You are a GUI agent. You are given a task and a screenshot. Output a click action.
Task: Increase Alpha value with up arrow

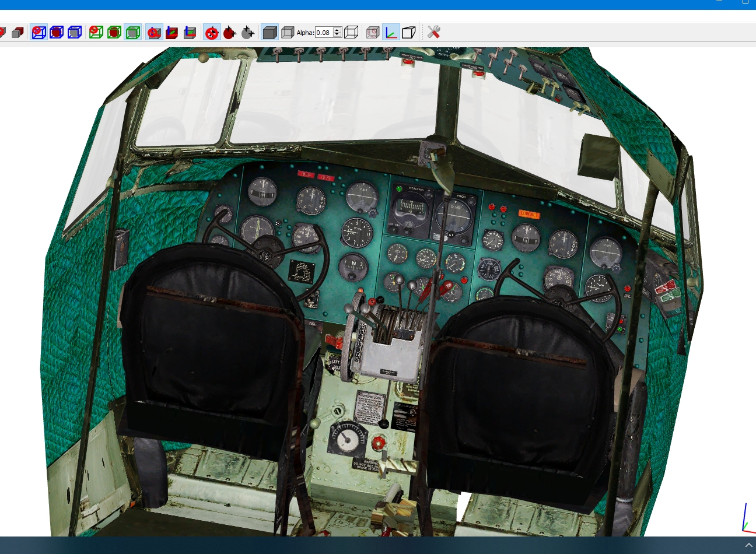pos(337,30)
